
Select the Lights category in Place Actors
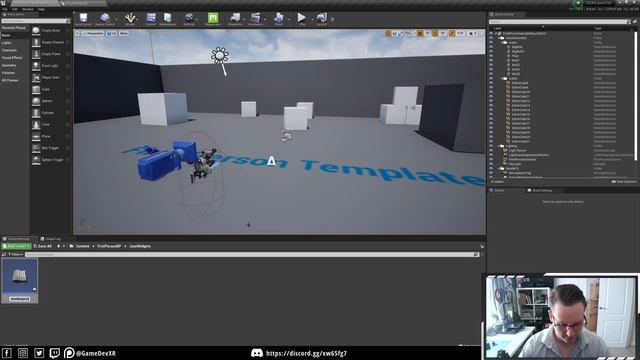tap(7, 43)
